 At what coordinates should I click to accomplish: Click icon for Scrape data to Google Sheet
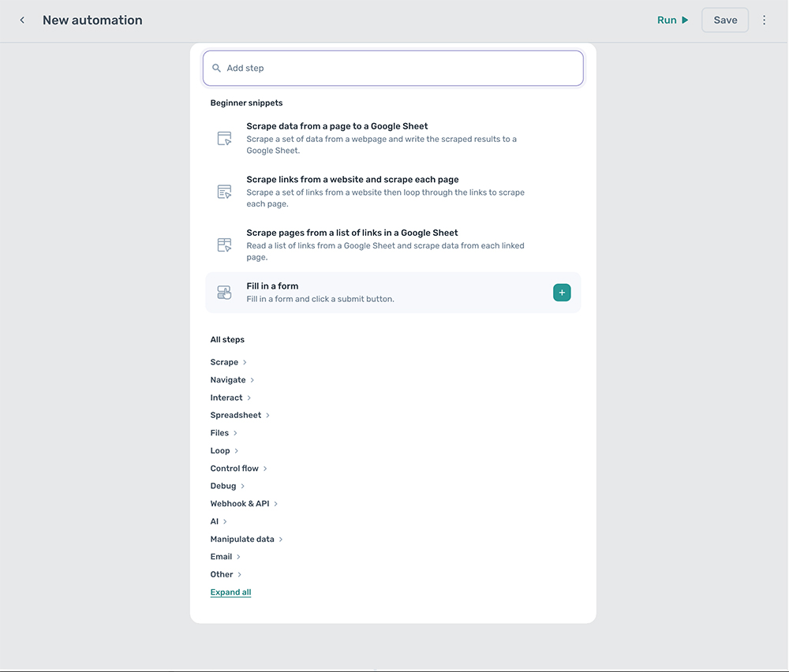click(224, 138)
